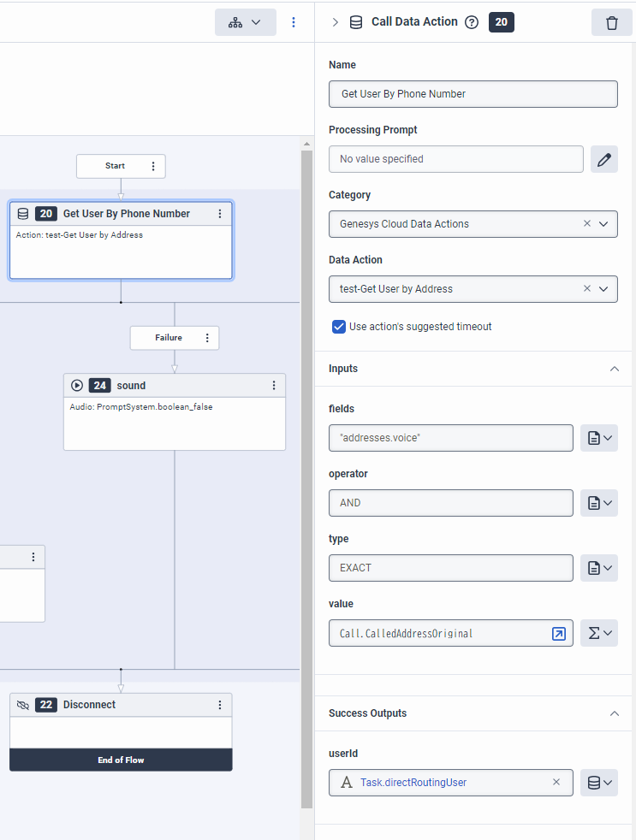
Task: Collapse the Success Outputs section
Action: pyautogui.click(x=614, y=713)
